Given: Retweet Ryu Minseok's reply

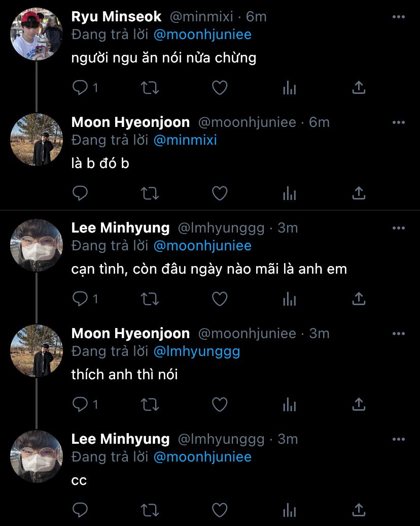Looking at the screenshot, I should (150, 88).
